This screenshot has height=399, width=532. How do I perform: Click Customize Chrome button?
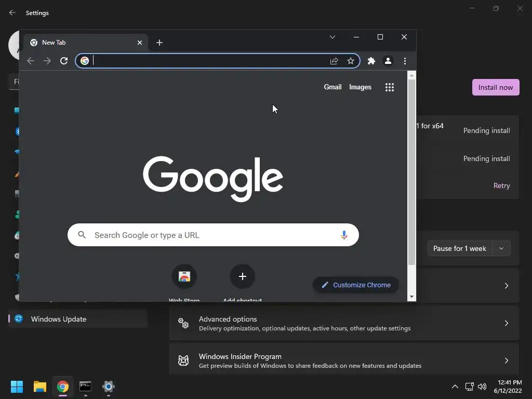355,285
